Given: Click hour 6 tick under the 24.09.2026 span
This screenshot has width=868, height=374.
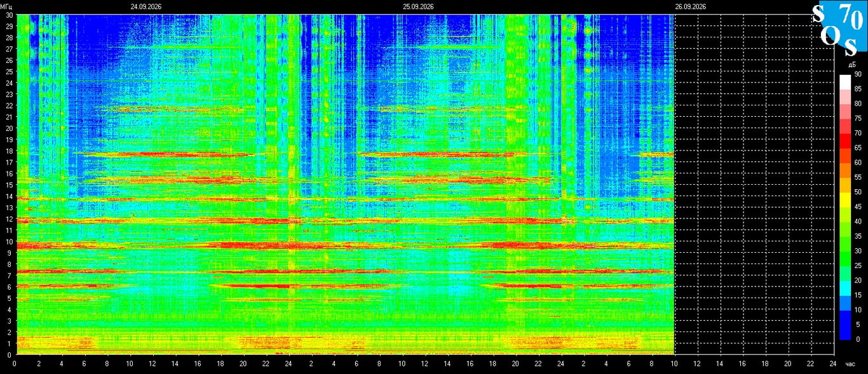Looking at the screenshot, I should point(84,364).
